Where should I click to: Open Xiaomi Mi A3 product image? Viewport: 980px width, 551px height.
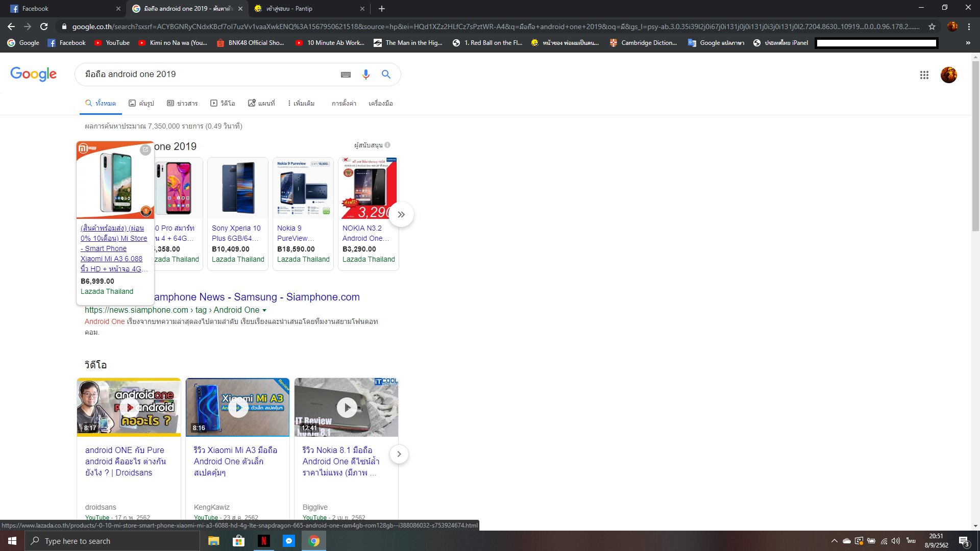(115, 181)
